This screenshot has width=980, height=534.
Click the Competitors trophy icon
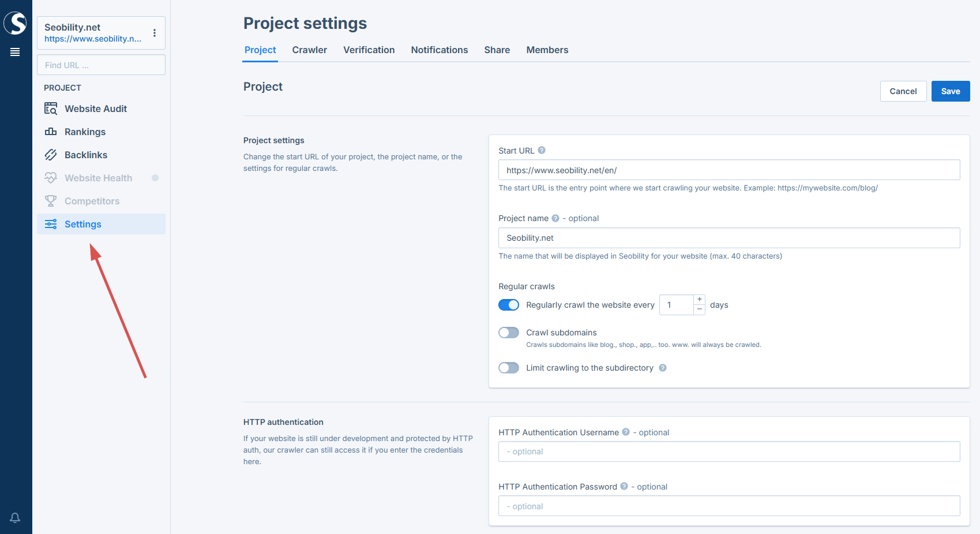(x=51, y=201)
